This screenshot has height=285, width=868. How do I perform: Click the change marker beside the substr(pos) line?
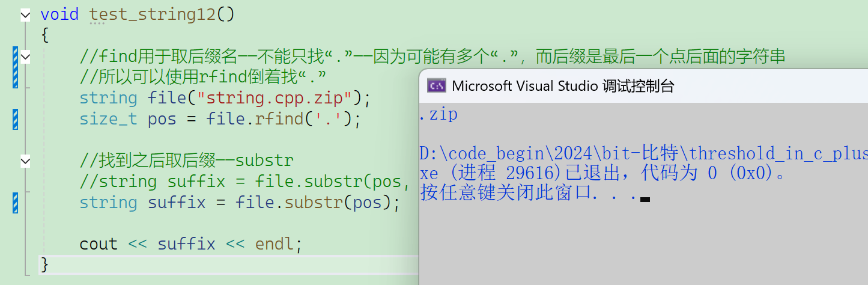coord(15,203)
